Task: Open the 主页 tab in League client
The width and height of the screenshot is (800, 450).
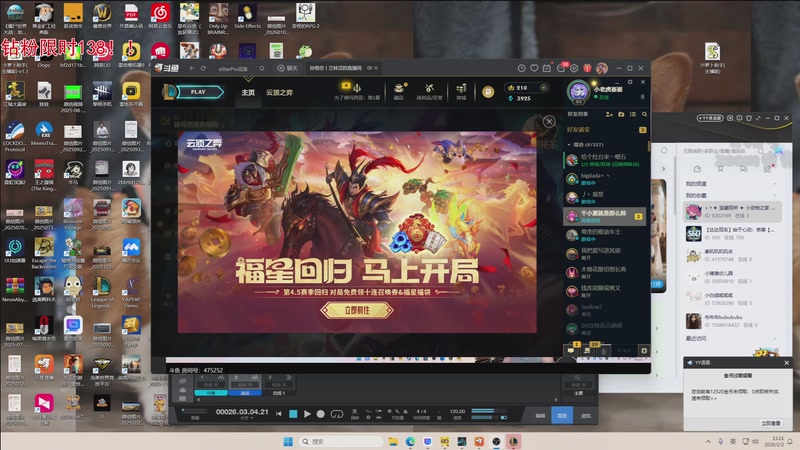Action: click(x=248, y=92)
